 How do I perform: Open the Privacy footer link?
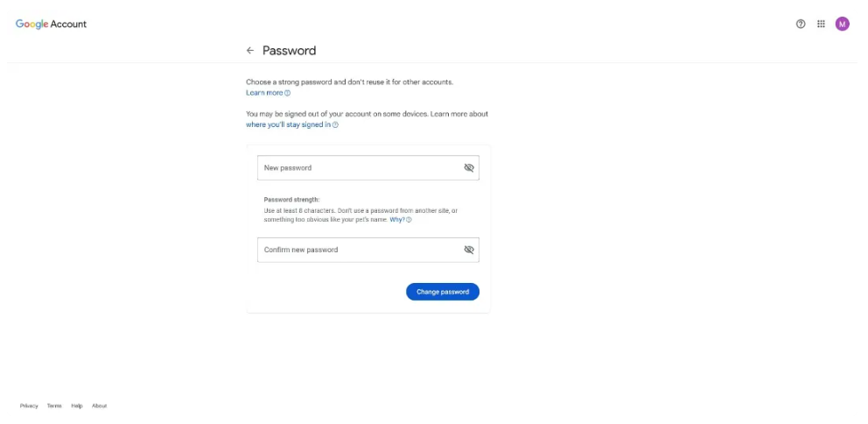point(29,406)
